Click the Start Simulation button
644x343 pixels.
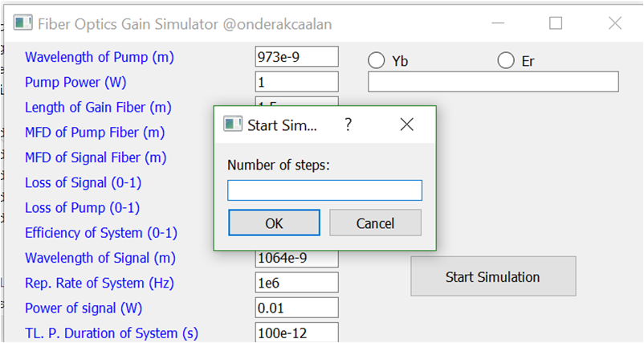tap(493, 276)
